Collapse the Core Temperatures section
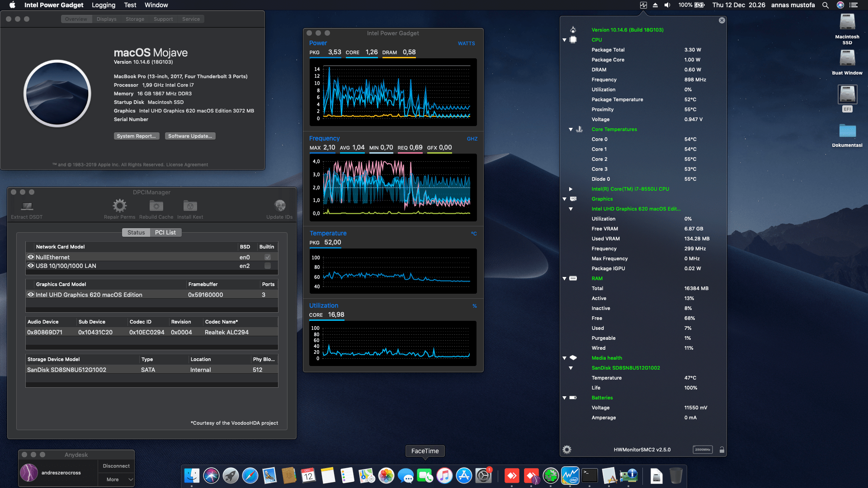Viewport: 868px width, 488px height. coord(571,129)
